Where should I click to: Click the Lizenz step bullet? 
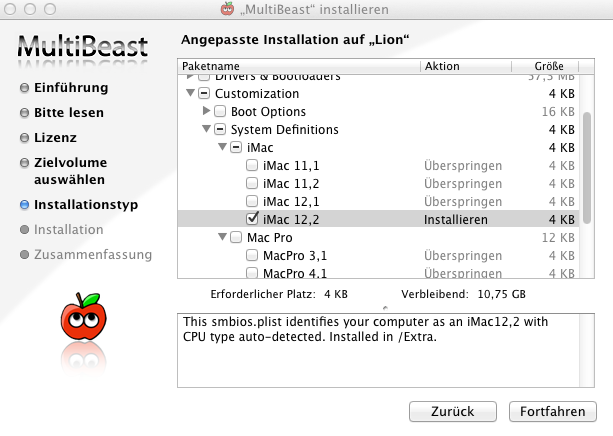coord(24,137)
